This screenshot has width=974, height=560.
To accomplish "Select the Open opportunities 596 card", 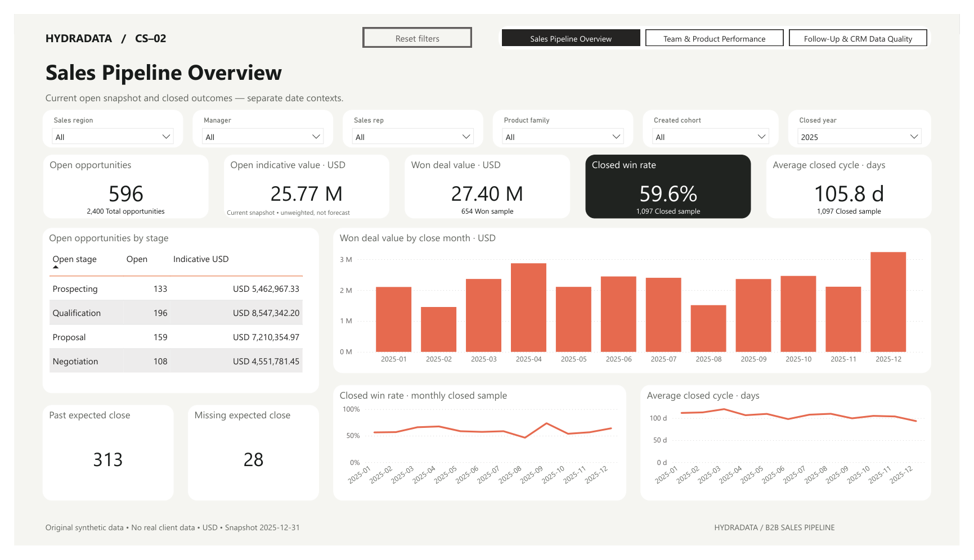I will pos(126,187).
